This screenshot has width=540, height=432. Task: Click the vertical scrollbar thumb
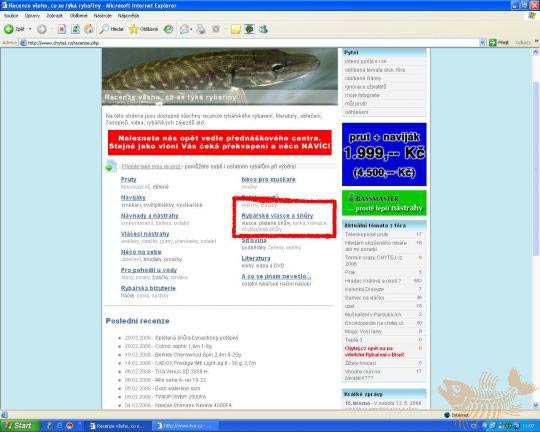[x=535, y=169]
